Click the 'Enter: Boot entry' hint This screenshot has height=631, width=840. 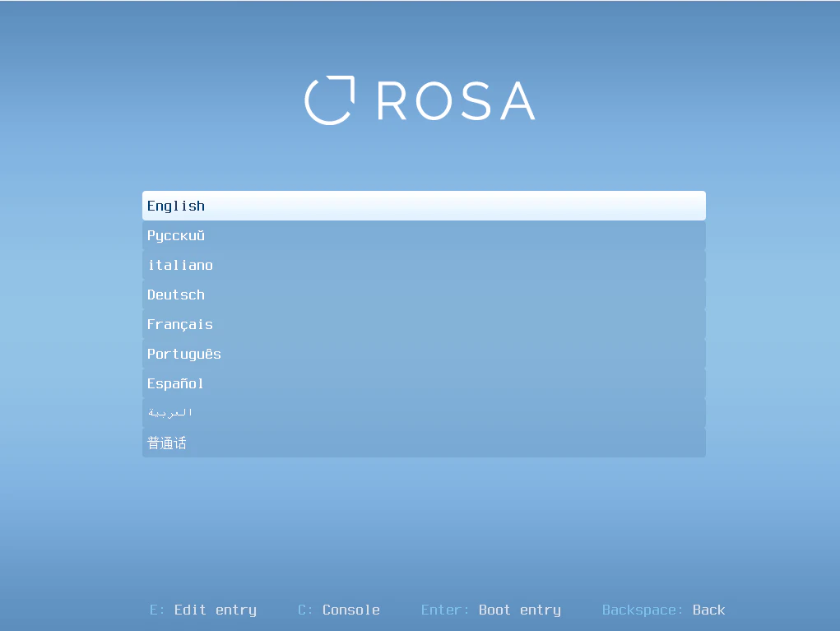pos(490,610)
